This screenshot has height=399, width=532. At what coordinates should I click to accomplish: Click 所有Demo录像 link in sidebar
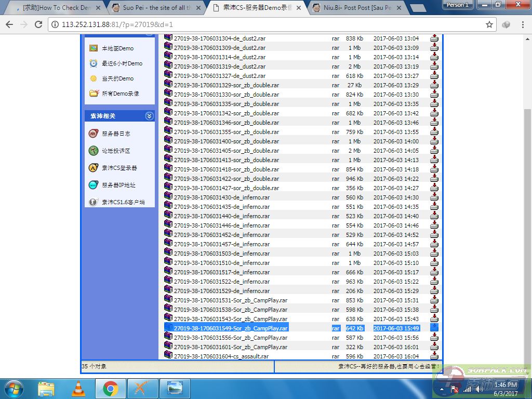(x=120, y=94)
